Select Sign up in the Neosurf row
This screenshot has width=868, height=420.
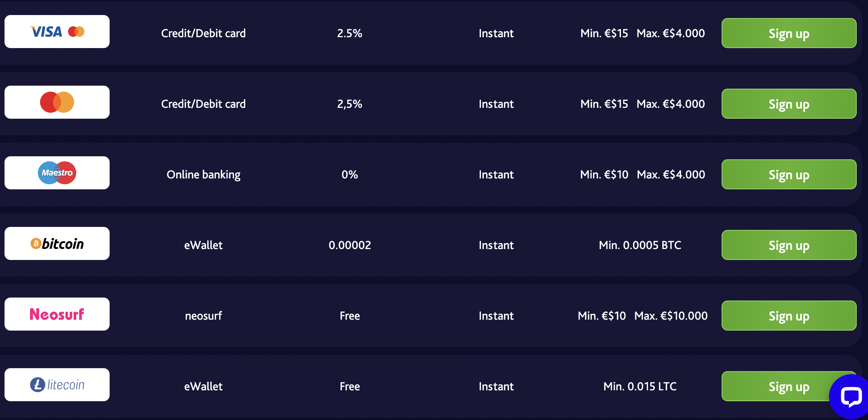click(x=789, y=316)
